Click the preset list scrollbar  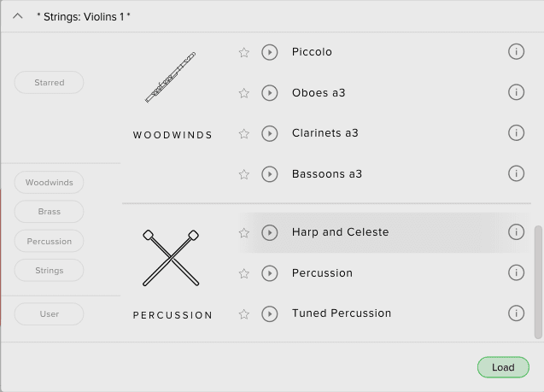point(538,282)
